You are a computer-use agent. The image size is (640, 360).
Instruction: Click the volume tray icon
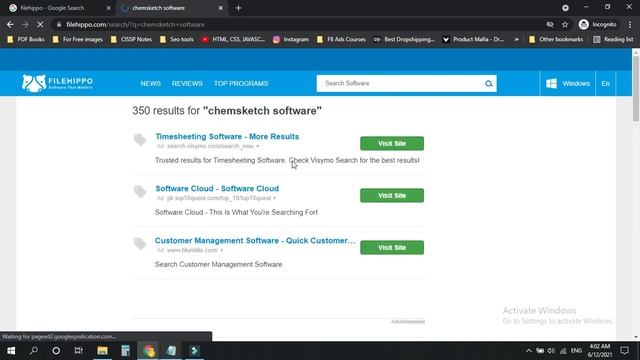coord(551,351)
